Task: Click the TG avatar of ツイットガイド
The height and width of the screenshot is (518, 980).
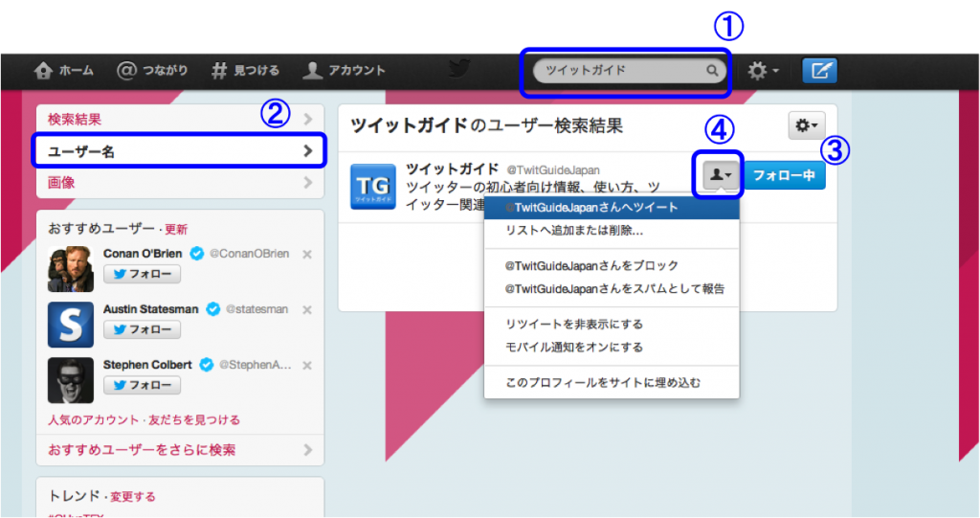Action: pos(373,187)
